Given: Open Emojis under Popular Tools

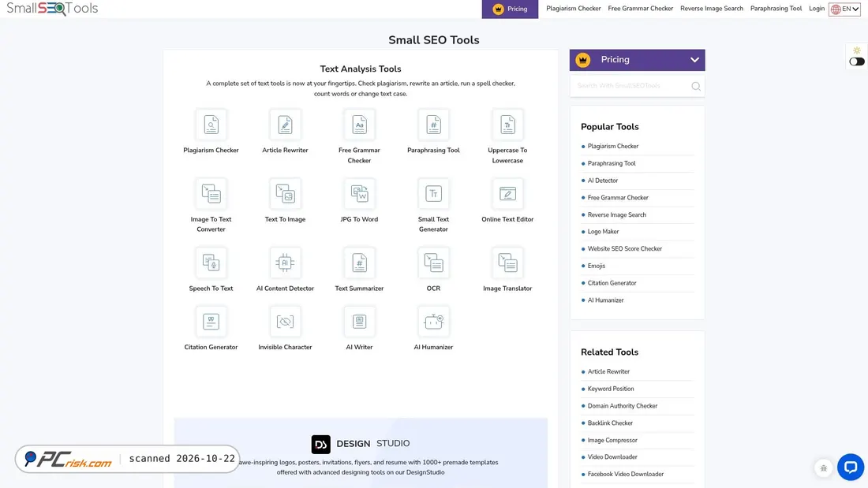Looking at the screenshot, I should pyautogui.click(x=597, y=266).
